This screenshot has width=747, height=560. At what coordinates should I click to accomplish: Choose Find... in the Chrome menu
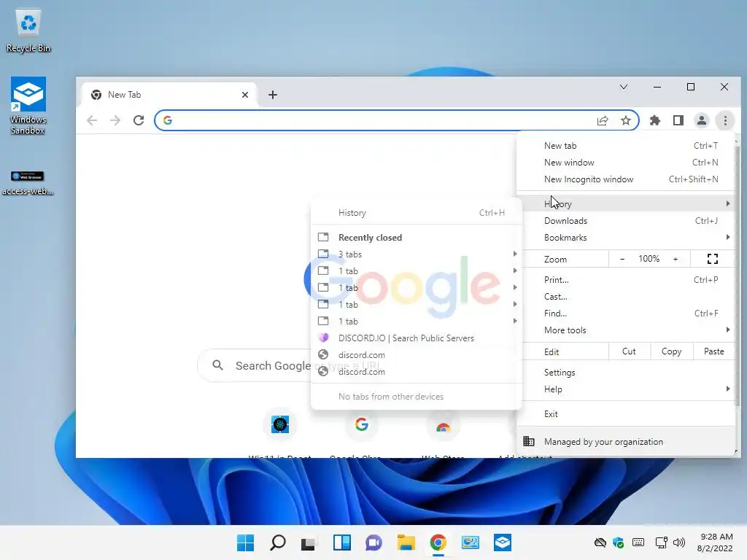point(626,313)
